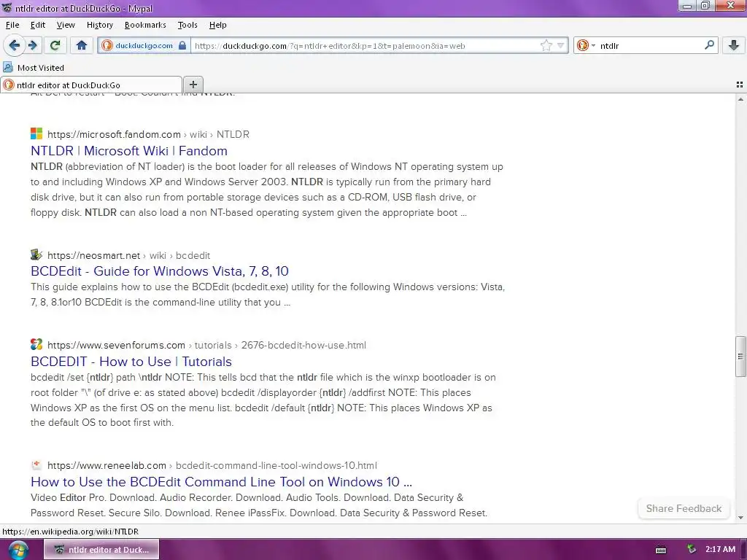Open the Help menu
This screenshot has width=747, height=560.
[217, 25]
